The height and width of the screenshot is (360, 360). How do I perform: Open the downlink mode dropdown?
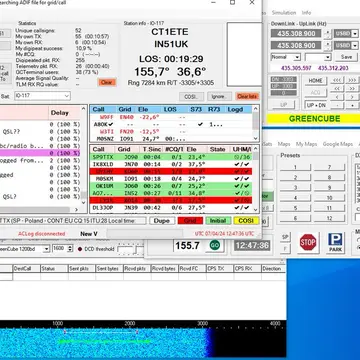pos(355,34)
